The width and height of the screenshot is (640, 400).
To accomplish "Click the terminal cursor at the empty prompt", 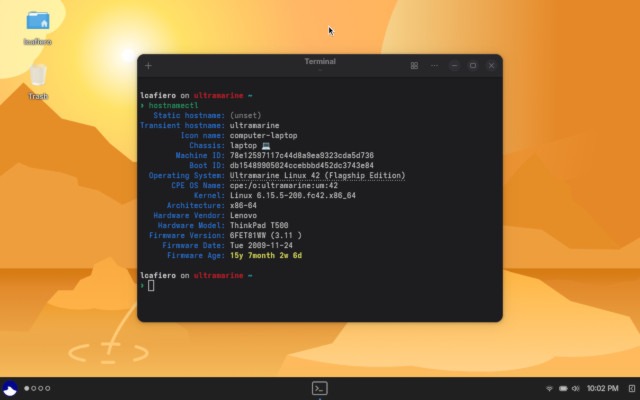I will (x=151, y=285).
